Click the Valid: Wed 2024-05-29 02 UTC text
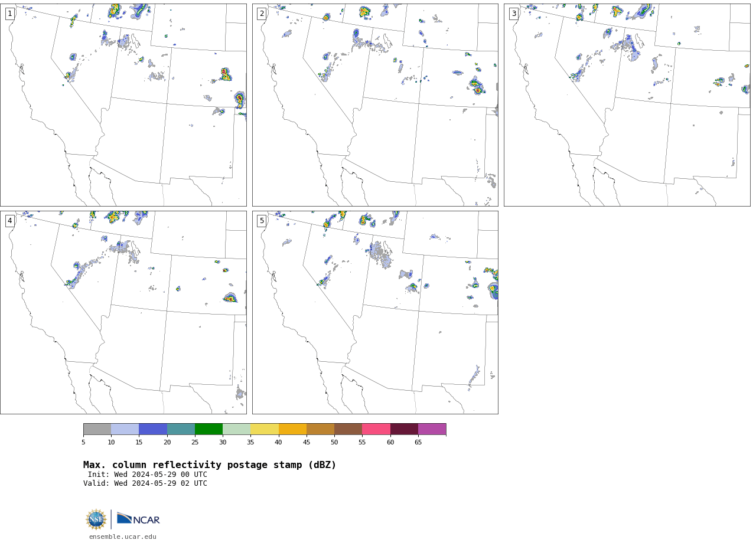Image resolution: width=756 pixels, height=543 pixels. 145,483
